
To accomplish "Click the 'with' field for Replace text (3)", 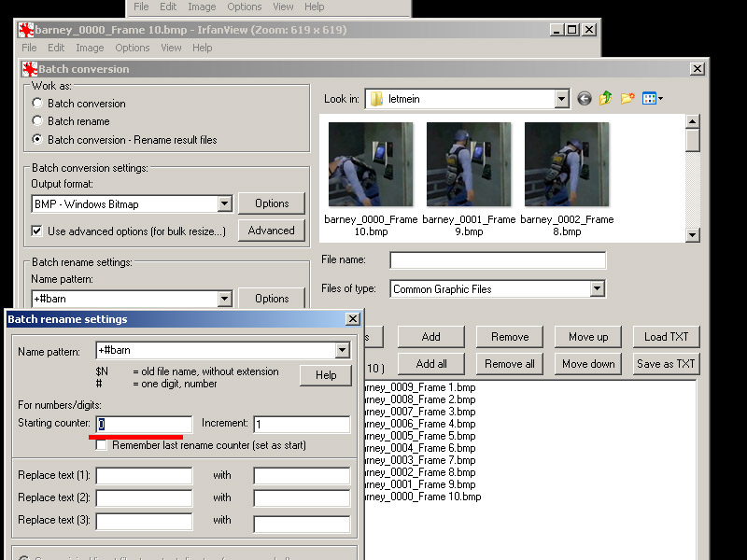I will tap(302, 524).
